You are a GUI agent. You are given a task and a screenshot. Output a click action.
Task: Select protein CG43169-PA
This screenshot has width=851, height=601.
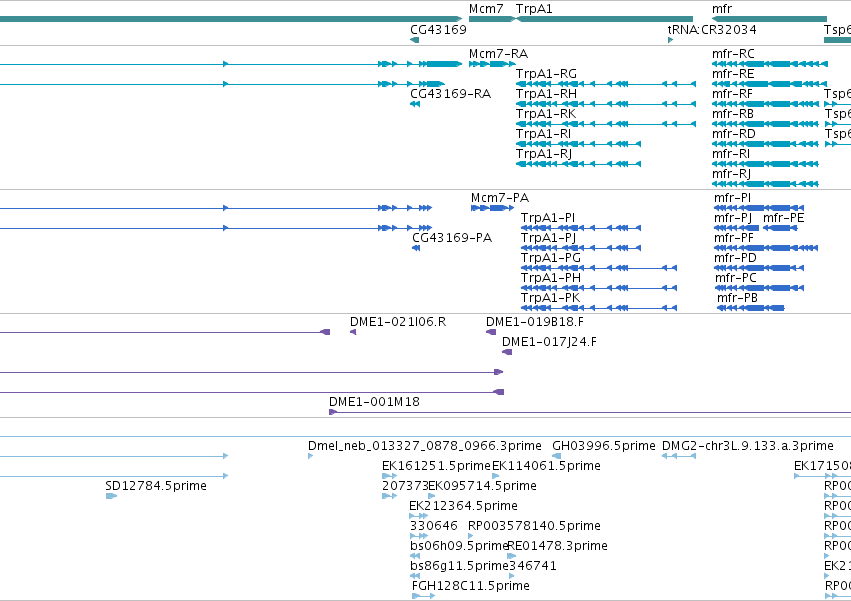452,238
